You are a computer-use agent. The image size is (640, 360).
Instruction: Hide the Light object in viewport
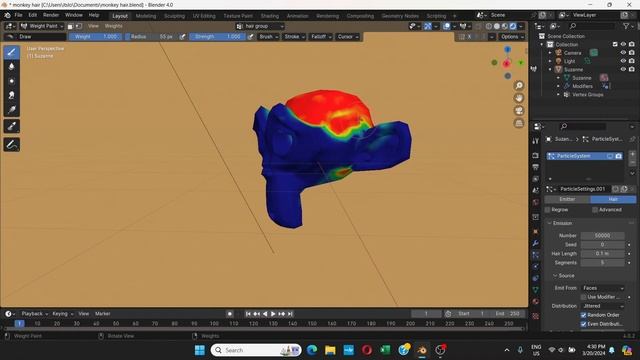tap(623, 61)
